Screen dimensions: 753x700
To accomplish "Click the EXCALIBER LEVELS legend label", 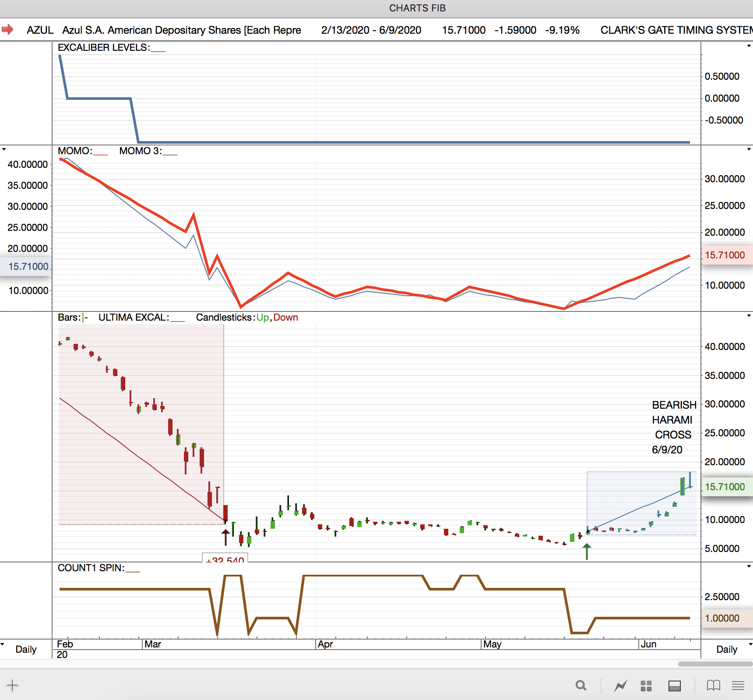I will click(x=104, y=47).
